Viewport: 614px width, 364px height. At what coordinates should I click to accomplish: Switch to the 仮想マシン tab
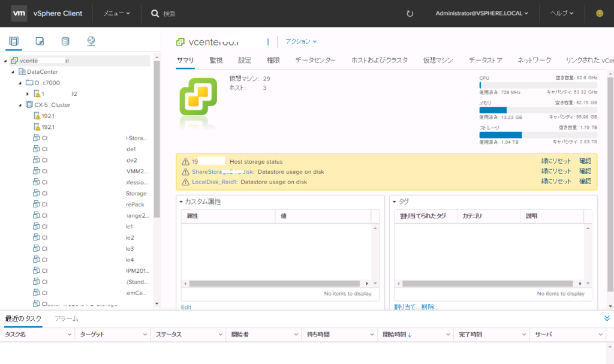pyautogui.click(x=438, y=60)
